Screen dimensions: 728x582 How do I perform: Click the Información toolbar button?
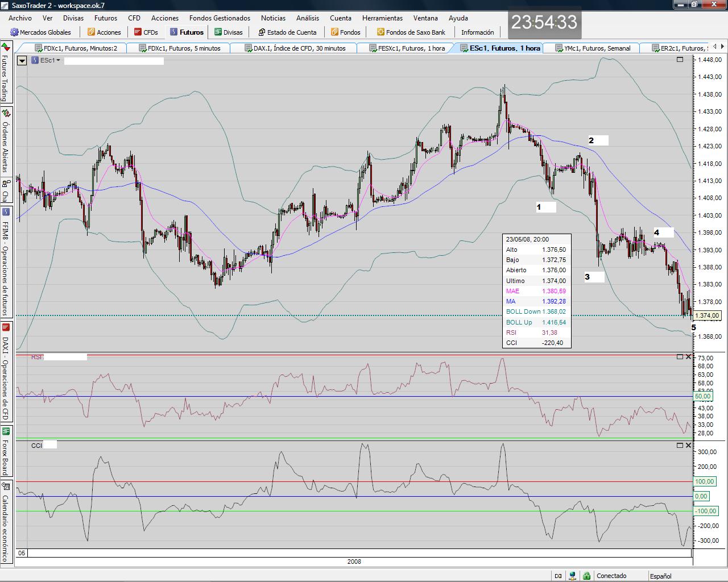coord(477,32)
